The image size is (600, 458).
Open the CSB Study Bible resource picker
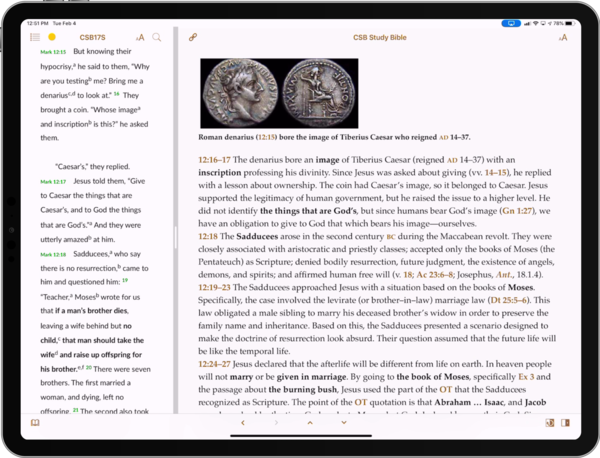click(380, 37)
